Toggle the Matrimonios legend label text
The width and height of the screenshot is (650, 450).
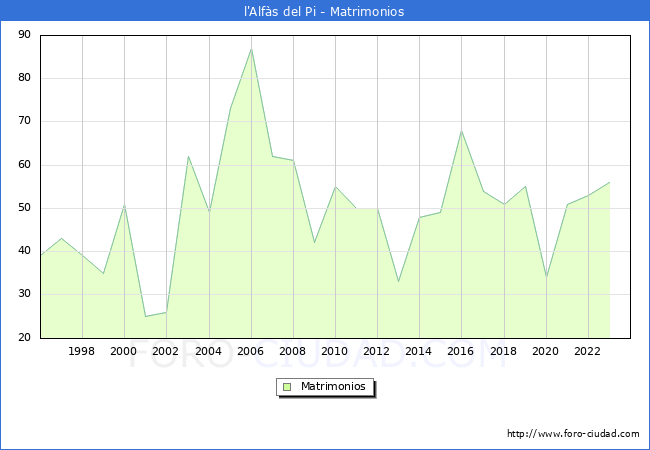coord(333,387)
